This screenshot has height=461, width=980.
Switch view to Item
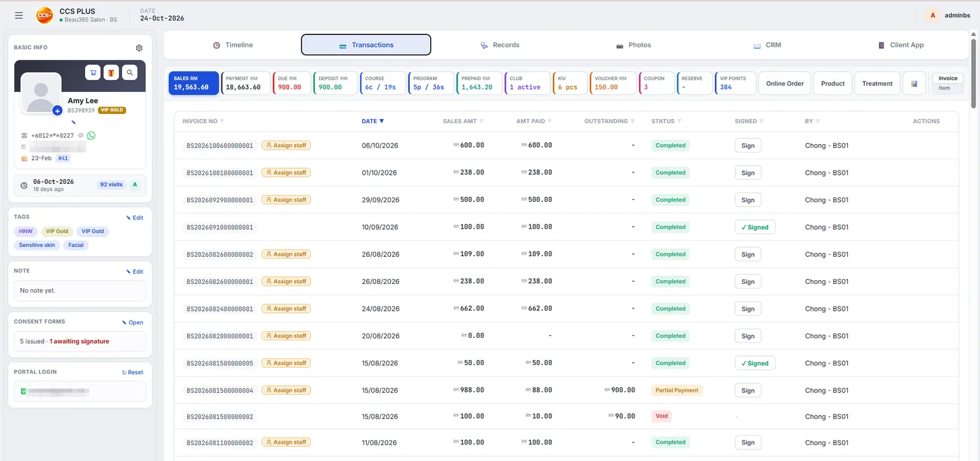944,88
